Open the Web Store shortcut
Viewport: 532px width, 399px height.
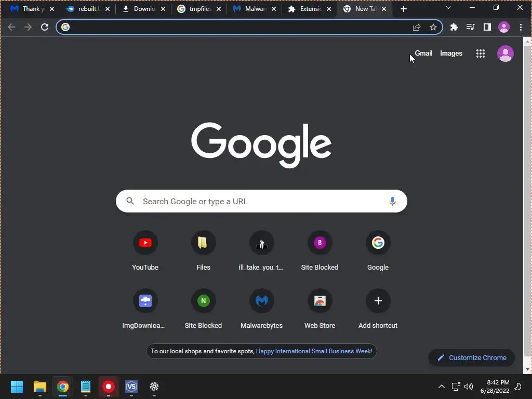tap(320, 309)
